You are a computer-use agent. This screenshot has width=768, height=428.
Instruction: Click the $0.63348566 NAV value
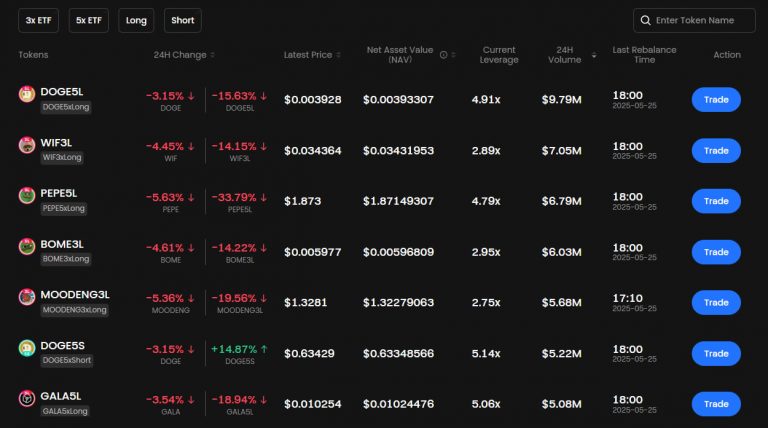pos(398,353)
